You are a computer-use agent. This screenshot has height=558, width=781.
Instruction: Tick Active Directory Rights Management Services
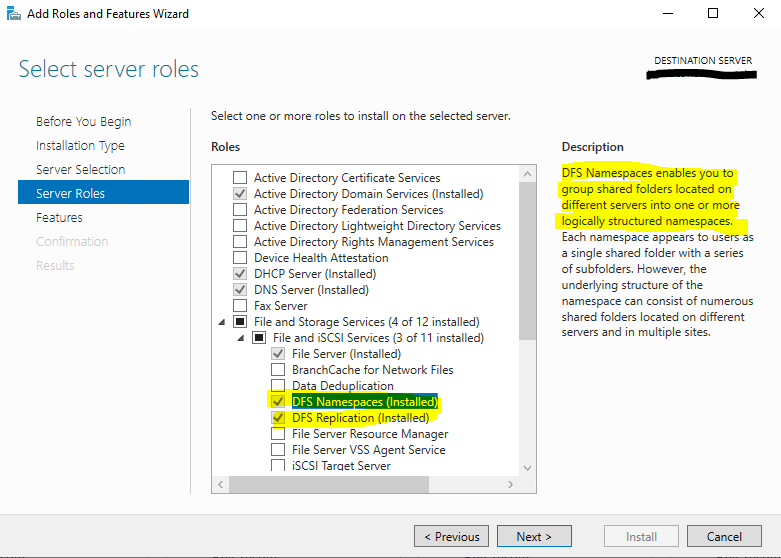(x=240, y=242)
